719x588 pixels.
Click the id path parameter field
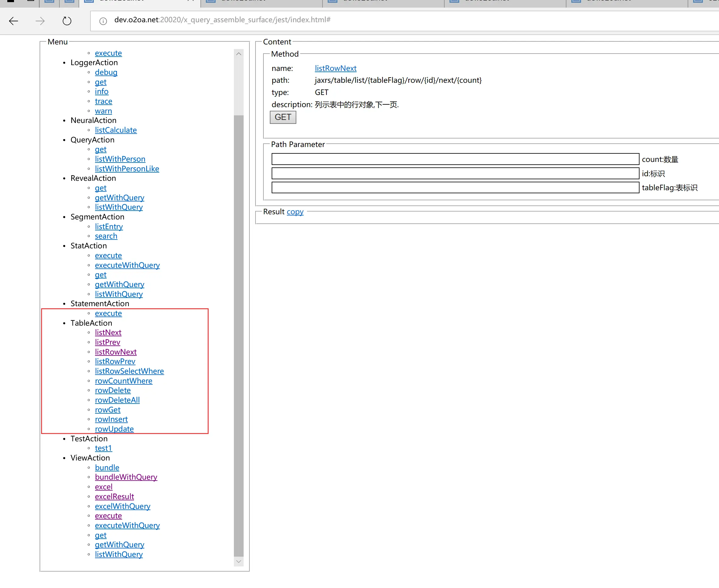coord(455,173)
